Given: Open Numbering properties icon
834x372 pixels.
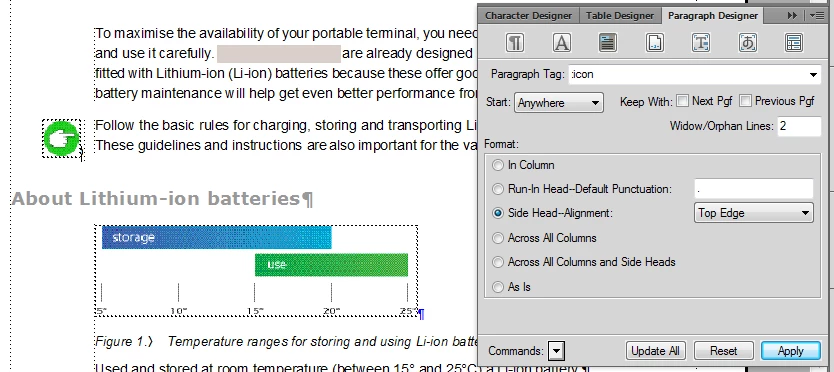Looking at the screenshot, I should 654,43.
